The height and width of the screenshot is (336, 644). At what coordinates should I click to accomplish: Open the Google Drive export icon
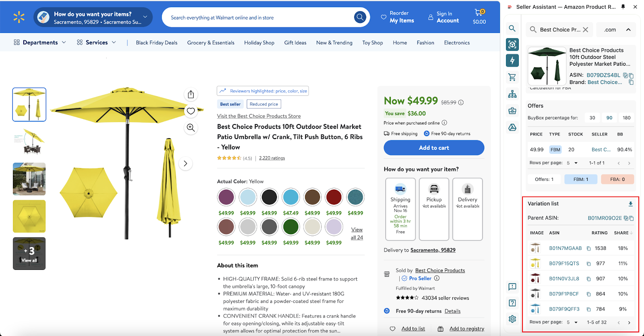[x=512, y=127]
